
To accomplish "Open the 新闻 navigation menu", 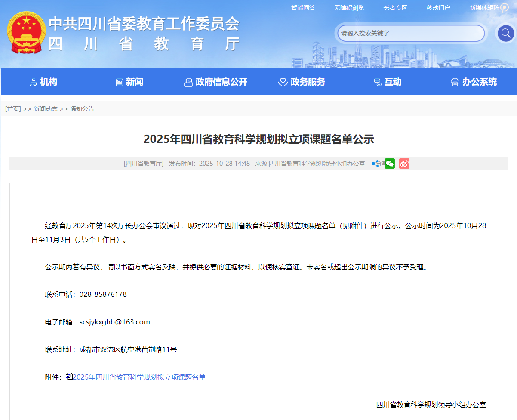I will pos(129,82).
